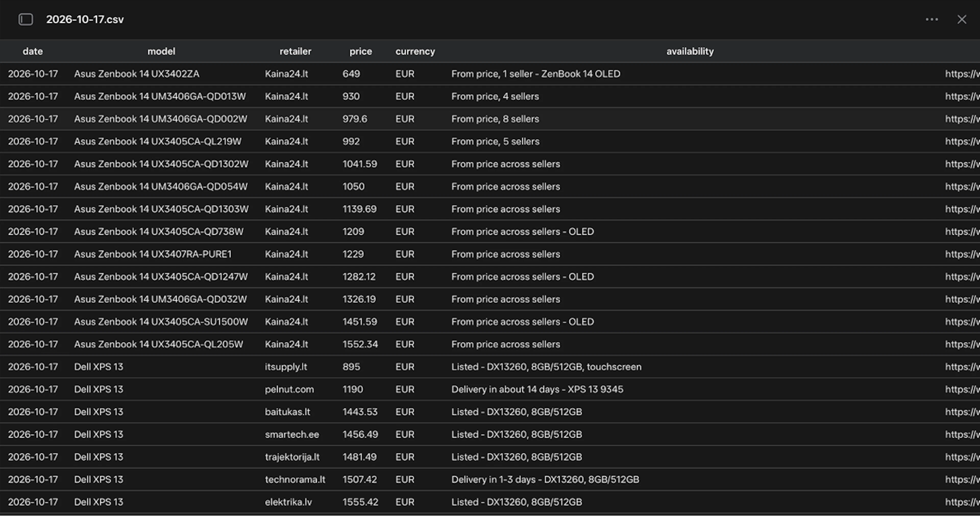Click price value 1041.59

360,164
